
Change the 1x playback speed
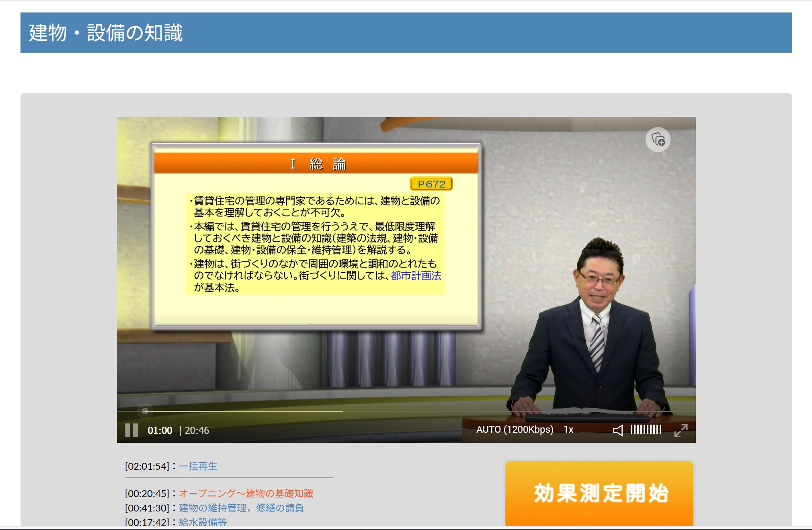point(568,429)
